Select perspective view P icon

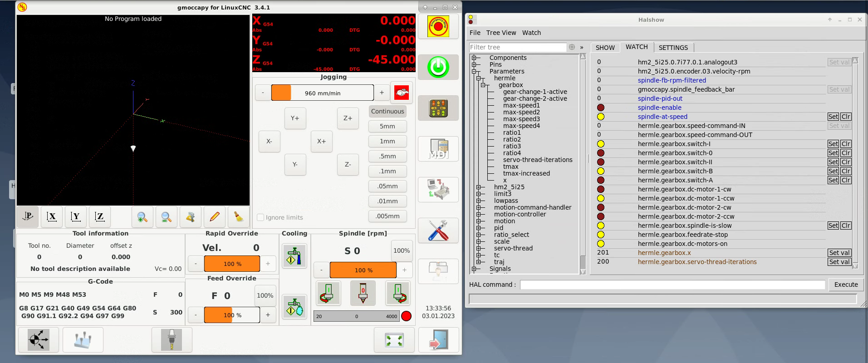28,217
